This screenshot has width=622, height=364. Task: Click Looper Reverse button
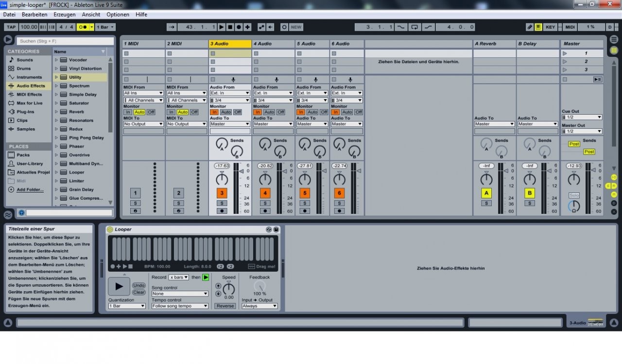pyautogui.click(x=225, y=306)
